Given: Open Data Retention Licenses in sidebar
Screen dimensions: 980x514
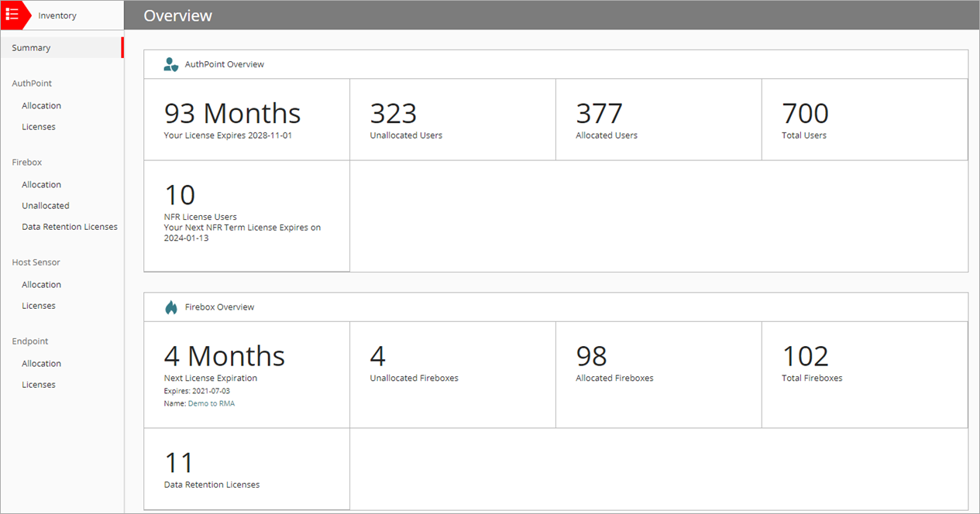Looking at the screenshot, I should pos(70,227).
